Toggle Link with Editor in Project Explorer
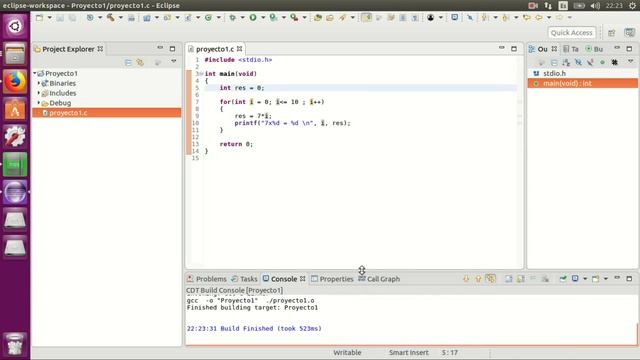 tap(140, 62)
